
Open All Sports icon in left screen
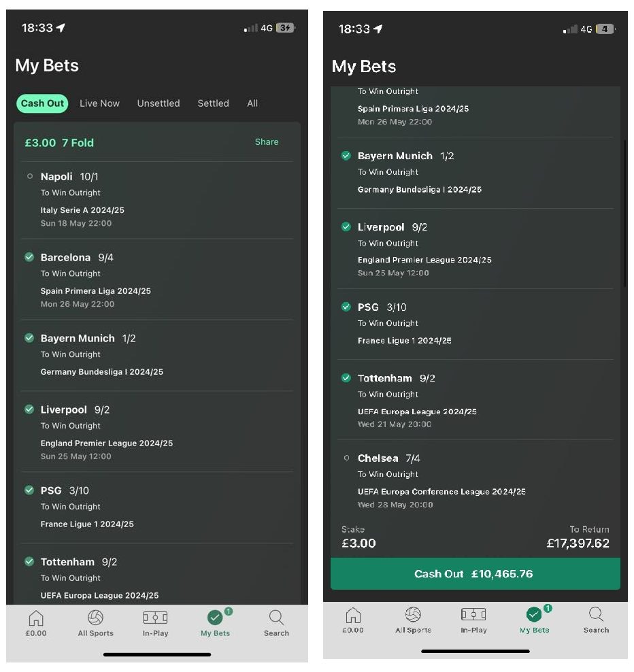[x=96, y=618]
